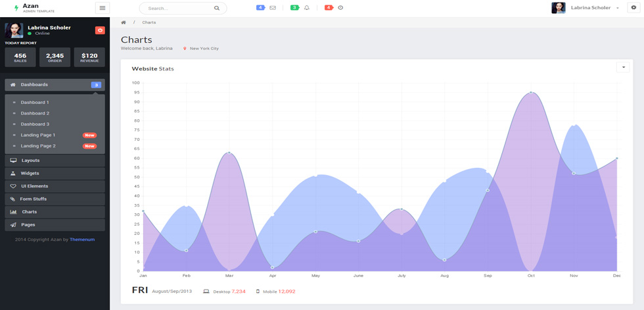Click the Charts bar graph icon
Viewport: 644px width, 310px height.
point(14,212)
